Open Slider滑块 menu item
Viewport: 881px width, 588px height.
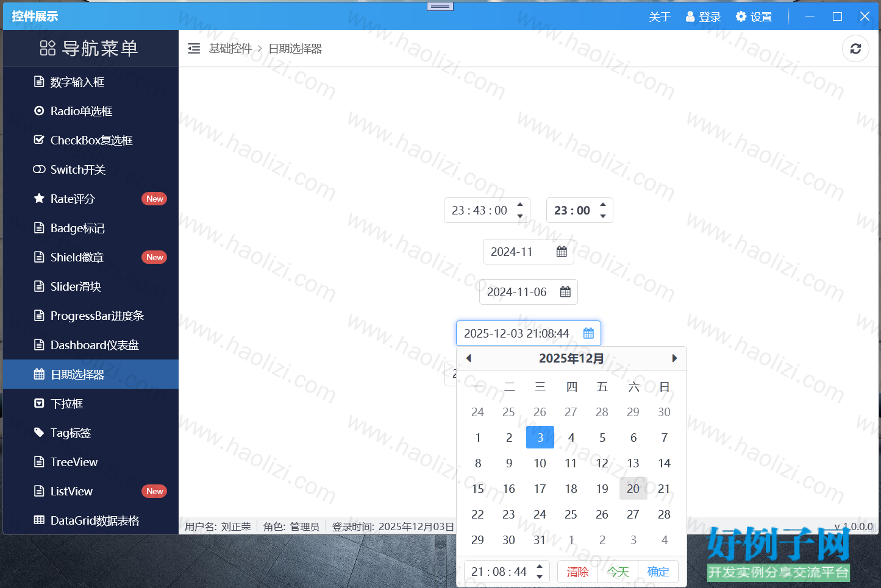(x=91, y=286)
